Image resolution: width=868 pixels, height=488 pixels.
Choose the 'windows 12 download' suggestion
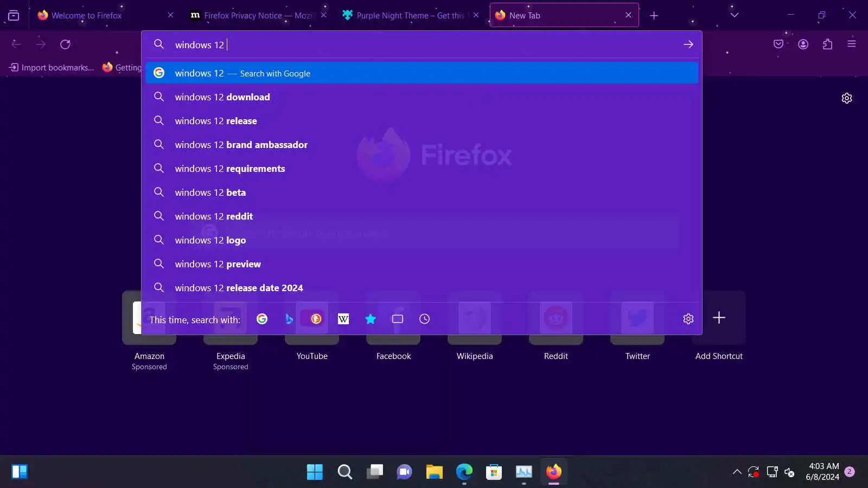(x=422, y=97)
